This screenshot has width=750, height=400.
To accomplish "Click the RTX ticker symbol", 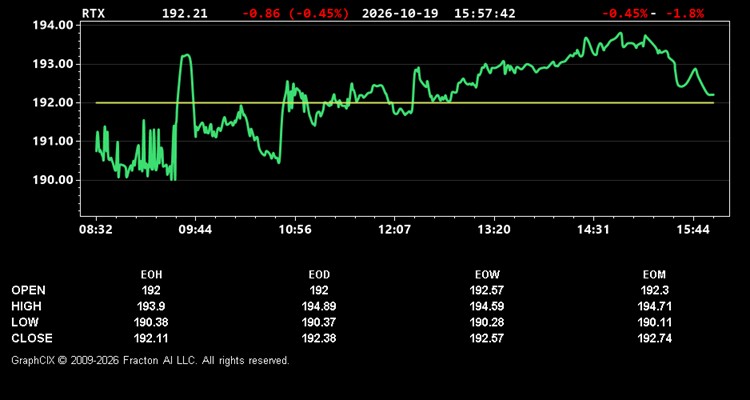I will (93, 13).
